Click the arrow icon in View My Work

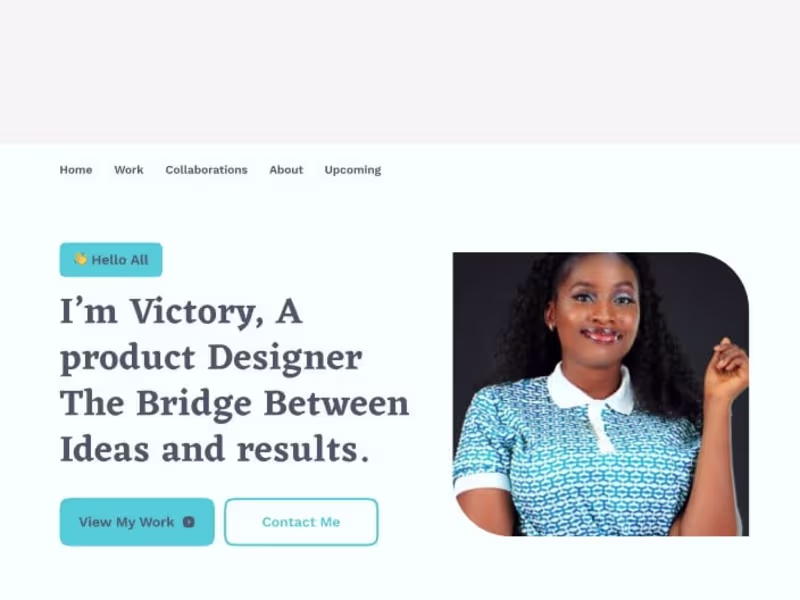click(x=189, y=522)
